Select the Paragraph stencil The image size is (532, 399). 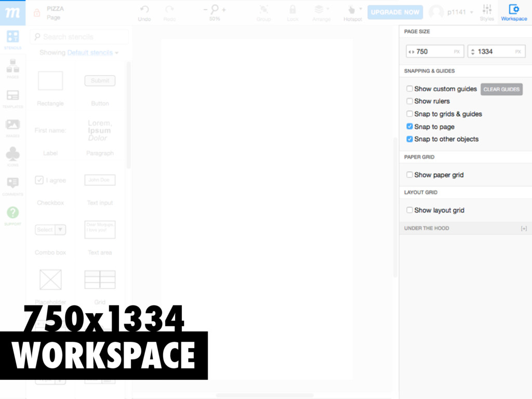pos(100,139)
